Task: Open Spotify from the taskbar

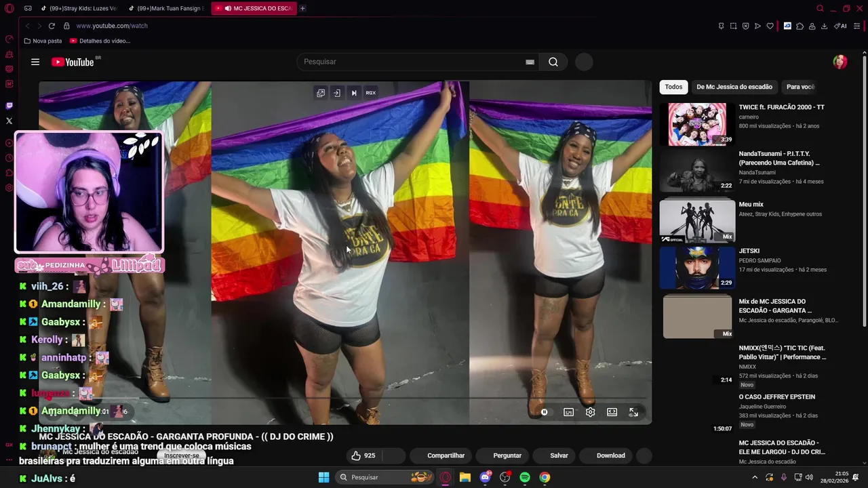Action: pyautogui.click(x=525, y=477)
